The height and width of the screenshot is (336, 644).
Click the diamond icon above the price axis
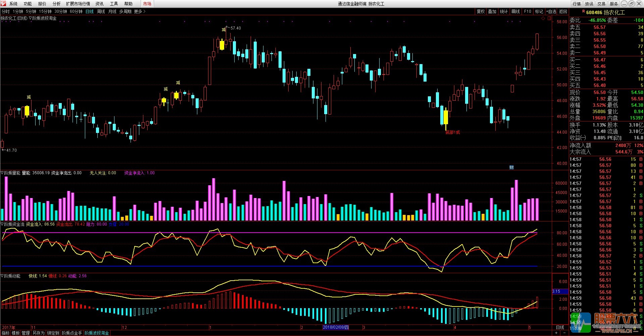coord(543,18)
